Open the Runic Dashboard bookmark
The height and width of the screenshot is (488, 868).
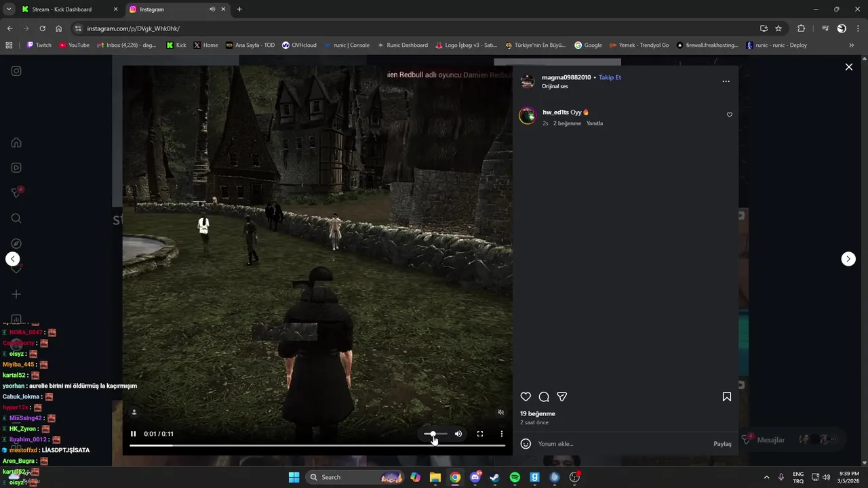(x=402, y=45)
